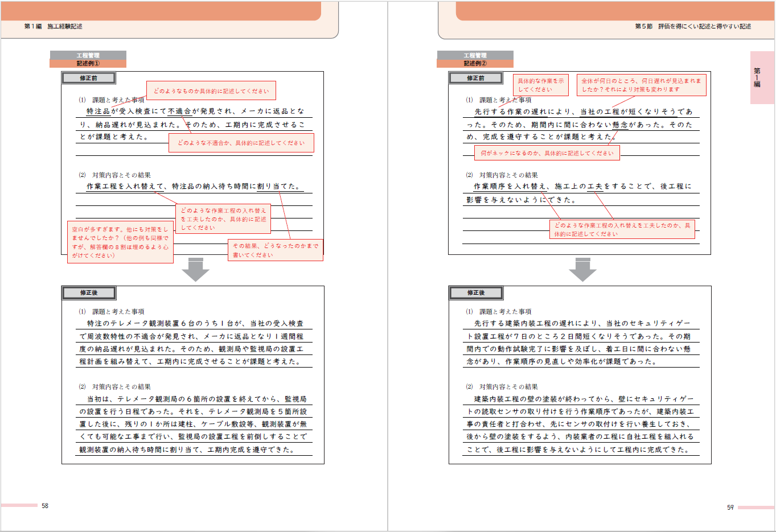Screen dimensions: 776x532
Task: Click the line starting "ト設置工程が７日のところ２日間短く"
Action: click(578, 336)
